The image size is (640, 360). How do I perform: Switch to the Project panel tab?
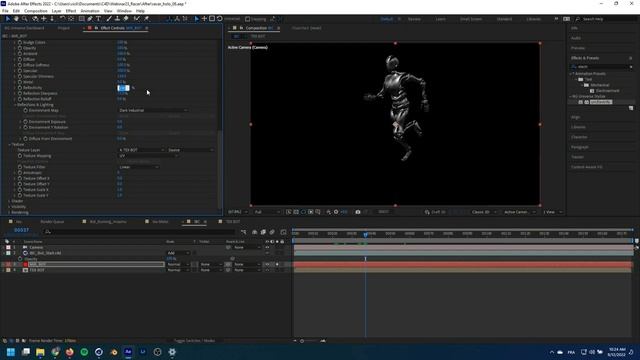tap(63, 28)
